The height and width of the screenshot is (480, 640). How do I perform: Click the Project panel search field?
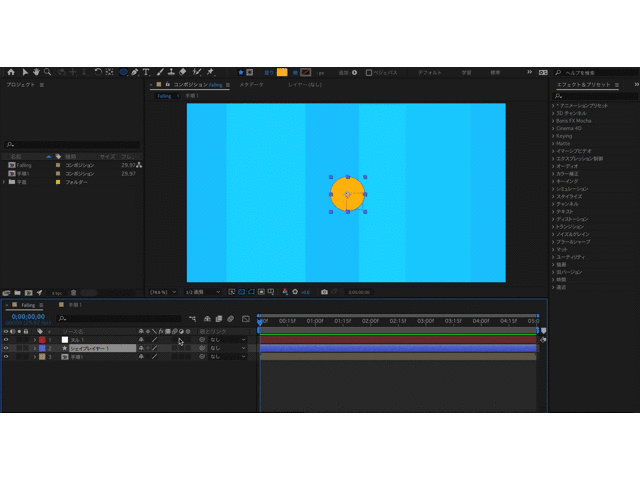point(70,145)
